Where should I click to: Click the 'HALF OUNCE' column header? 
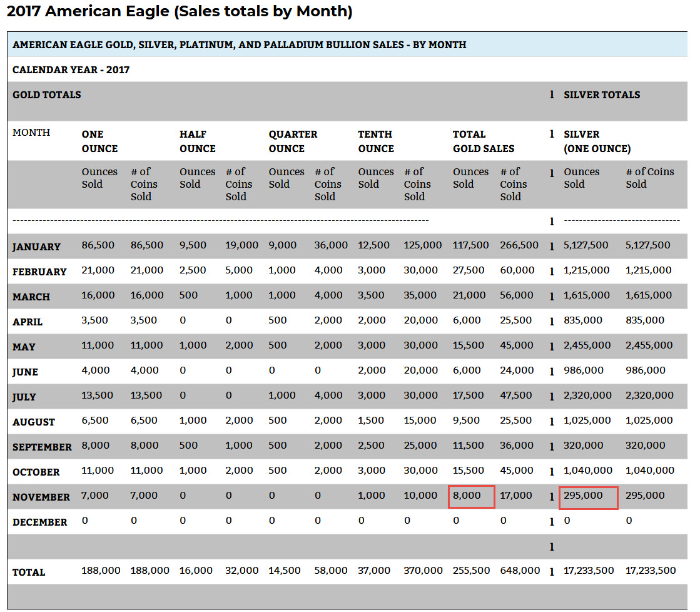click(x=197, y=141)
